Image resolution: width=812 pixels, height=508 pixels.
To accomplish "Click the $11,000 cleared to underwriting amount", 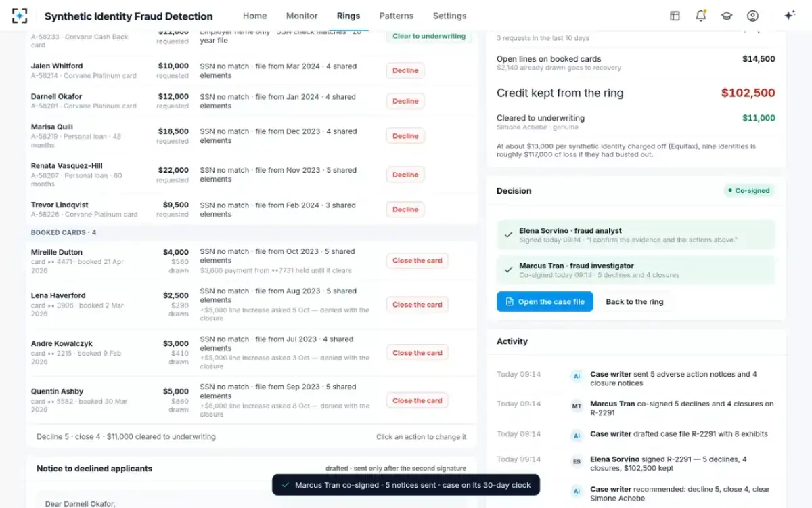I will point(759,118).
